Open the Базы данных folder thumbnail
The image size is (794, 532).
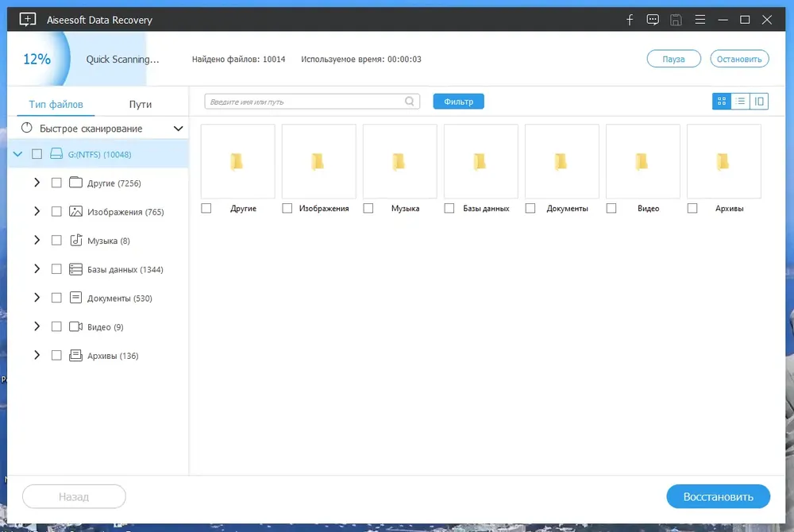click(480, 161)
